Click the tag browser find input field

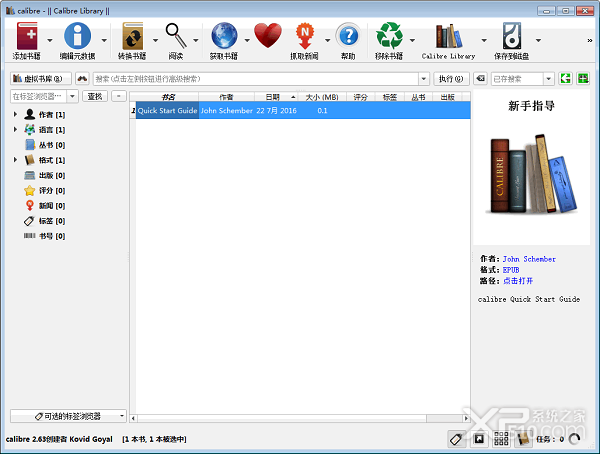[x=39, y=96]
